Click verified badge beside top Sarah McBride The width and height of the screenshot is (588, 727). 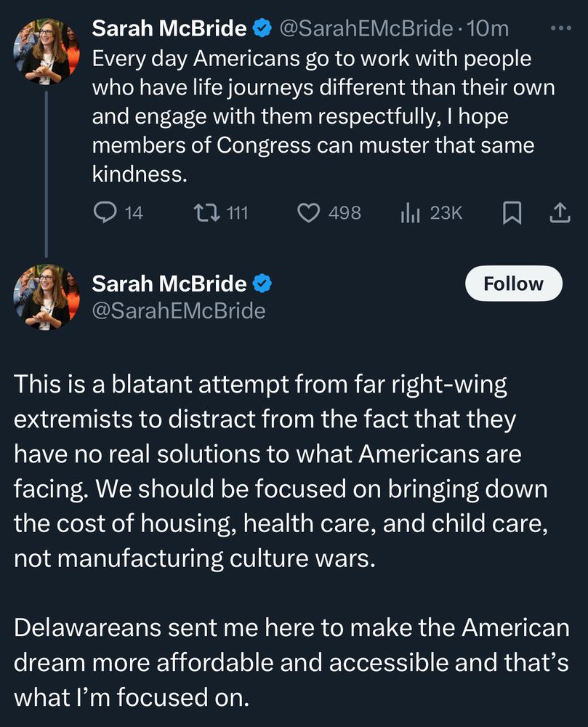tap(261, 28)
